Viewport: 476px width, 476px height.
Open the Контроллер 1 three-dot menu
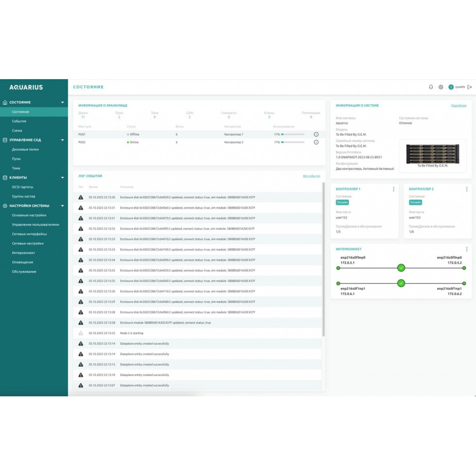click(393, 189)
